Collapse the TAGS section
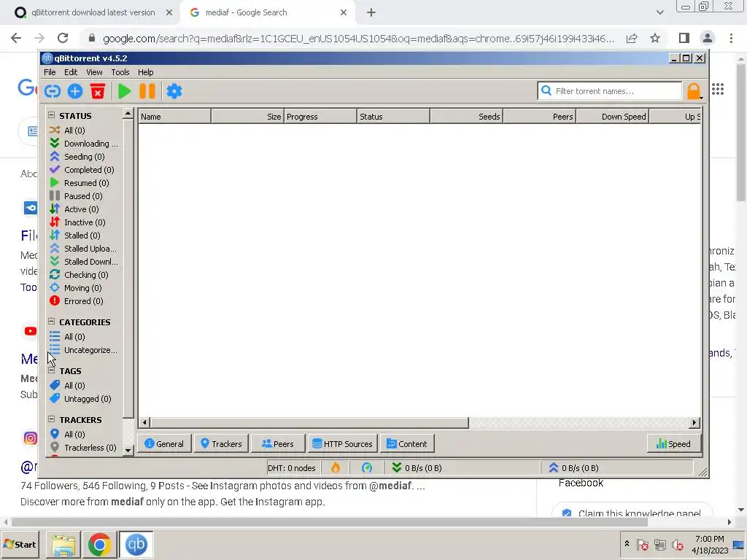 52,370
